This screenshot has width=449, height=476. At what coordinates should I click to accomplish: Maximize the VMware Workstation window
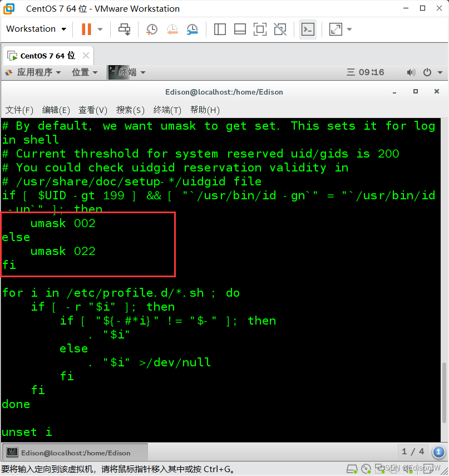point(422,8)
